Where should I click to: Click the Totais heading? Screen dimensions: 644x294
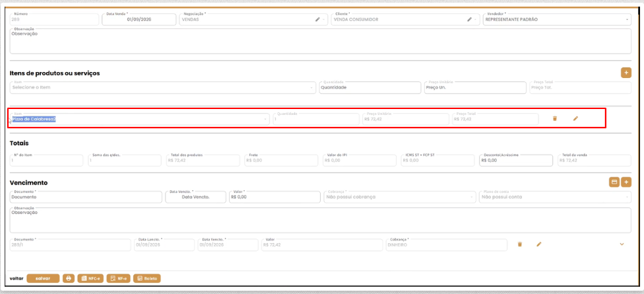tap(19, 143)
